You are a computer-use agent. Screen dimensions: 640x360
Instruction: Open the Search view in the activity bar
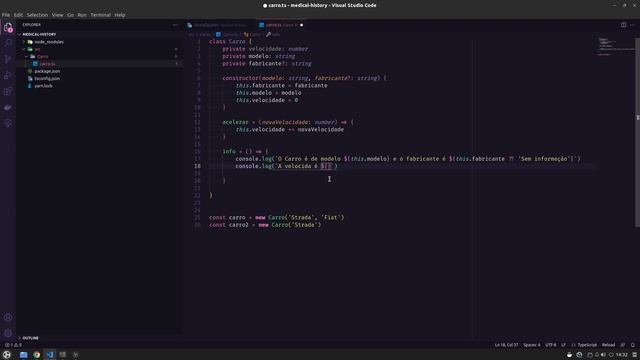click(x=8, y=43)
